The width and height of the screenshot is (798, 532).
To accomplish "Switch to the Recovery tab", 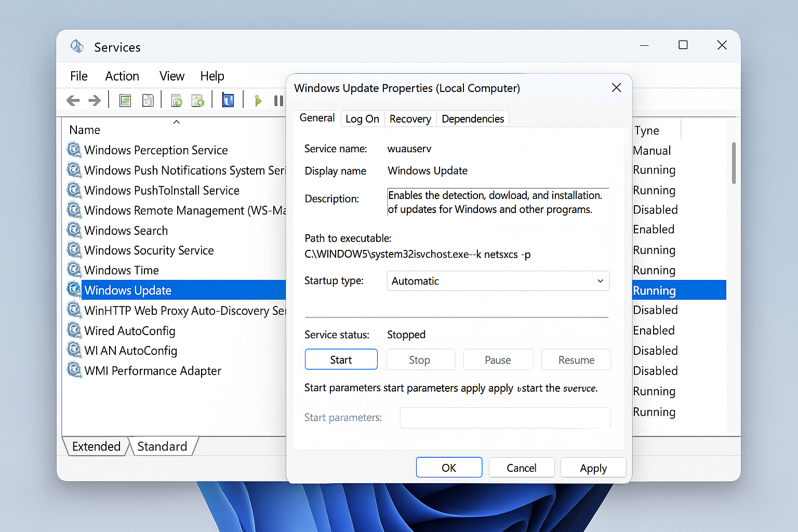I will tap(410, 119).
